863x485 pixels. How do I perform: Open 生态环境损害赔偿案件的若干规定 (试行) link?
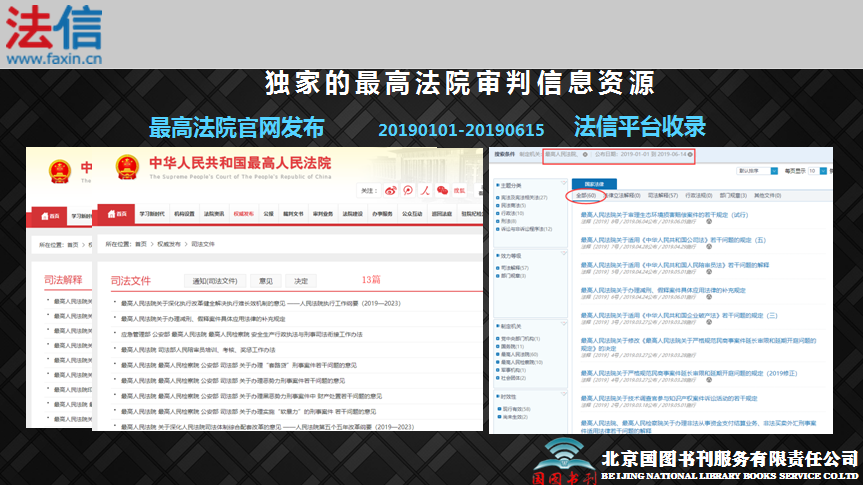point(664,215)
